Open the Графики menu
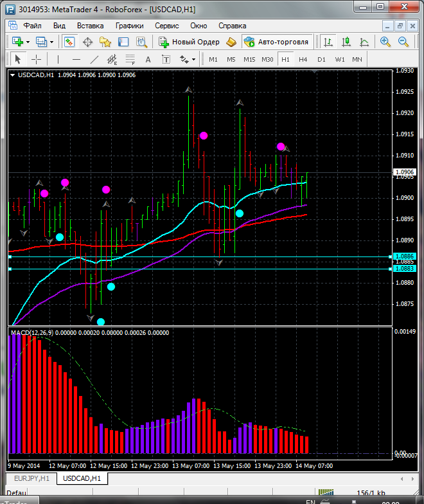 click(129, 26)
